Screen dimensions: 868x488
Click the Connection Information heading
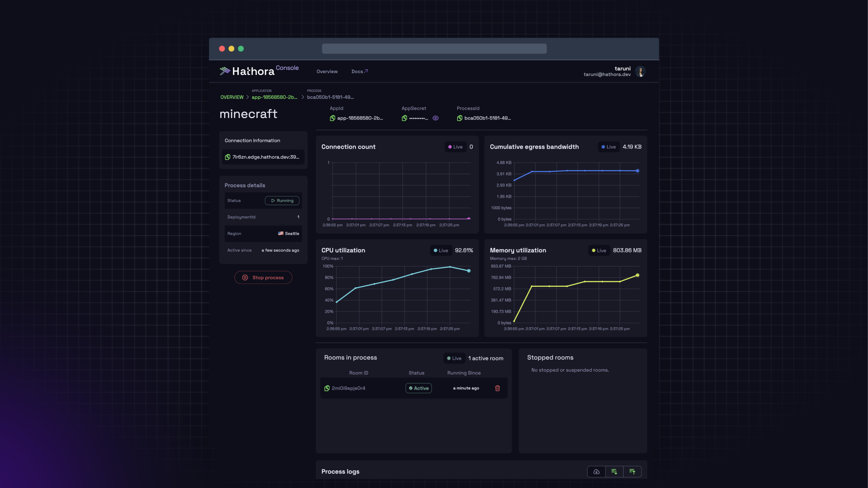pos(252,140)
